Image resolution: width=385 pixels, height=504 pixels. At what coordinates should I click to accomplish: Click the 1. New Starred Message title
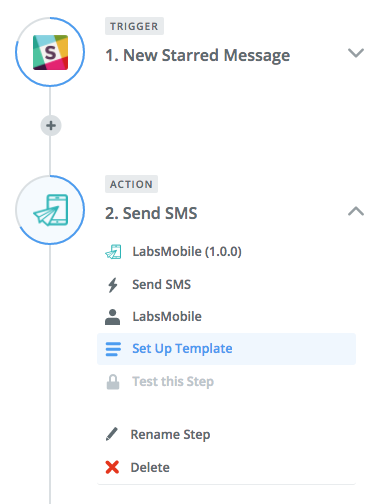[x=197, y=56]
